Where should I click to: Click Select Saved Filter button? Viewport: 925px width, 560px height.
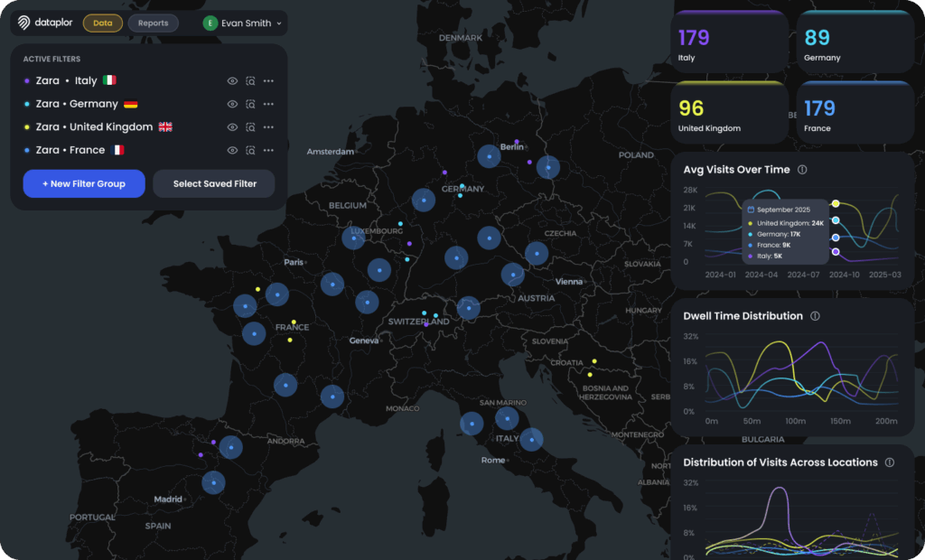pos(215,183)
